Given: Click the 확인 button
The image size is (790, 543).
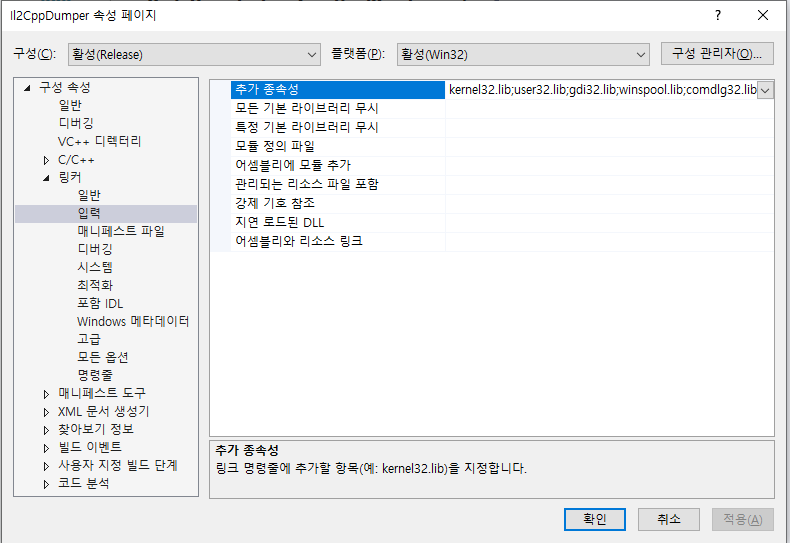Looking at the screenshot, I should 595,519.
